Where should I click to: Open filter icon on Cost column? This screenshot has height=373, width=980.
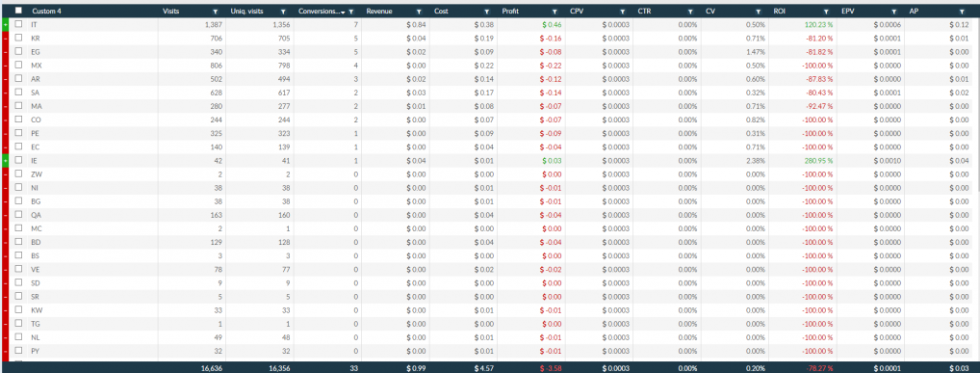(x=487, y=12)
